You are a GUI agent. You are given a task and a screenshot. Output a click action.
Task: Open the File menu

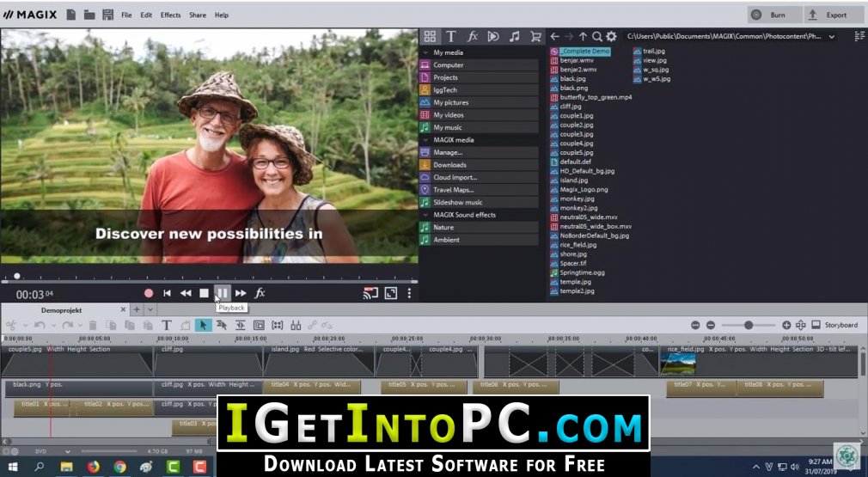point(127,15)
